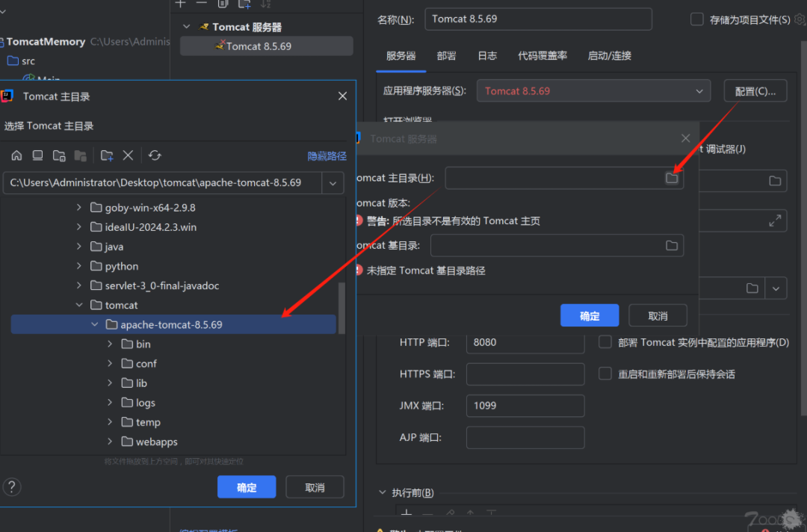Delete selected item X icon in chooser toolbar
The height and width of the screenshot is (532, 807).
point(129,155)
